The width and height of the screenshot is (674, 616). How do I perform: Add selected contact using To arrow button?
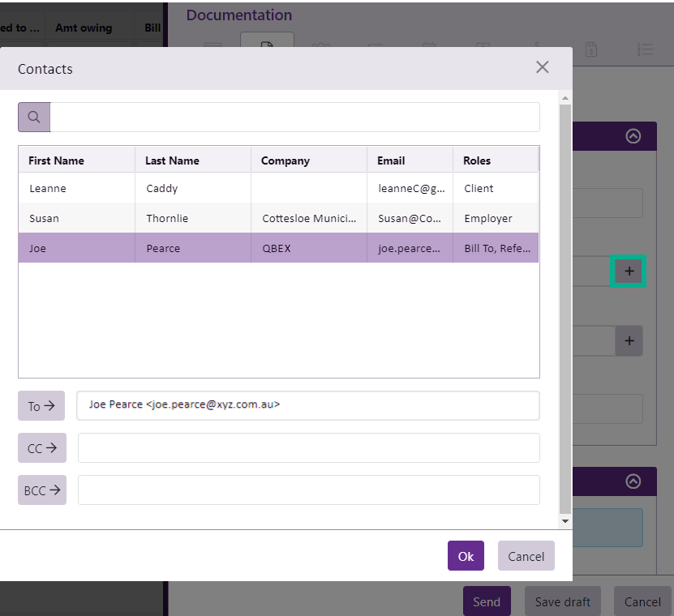click(x=41, y=406)
